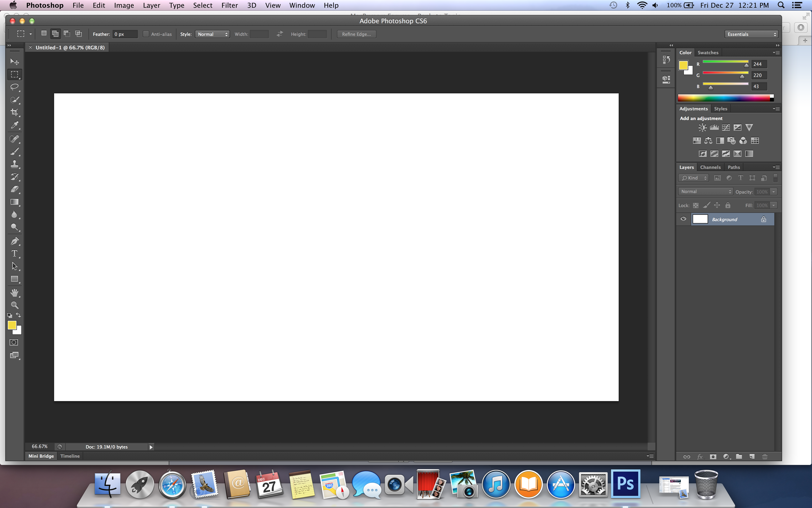Viewport: 812px width, 508px height.
Task: Choose Subtract from selection mode
Action: [x=67, y=33]
